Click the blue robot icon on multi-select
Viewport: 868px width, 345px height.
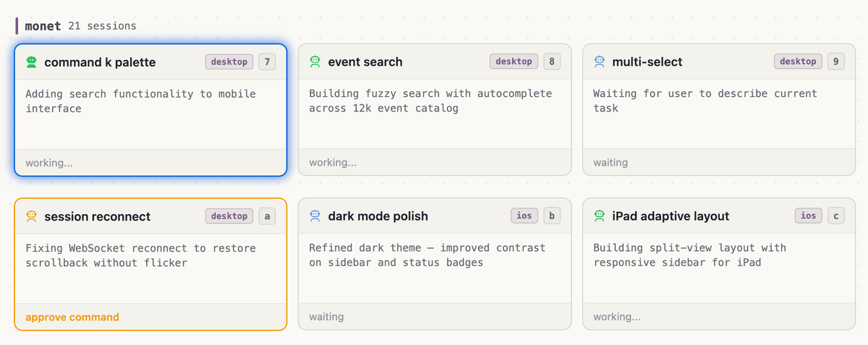pos(600,62)
